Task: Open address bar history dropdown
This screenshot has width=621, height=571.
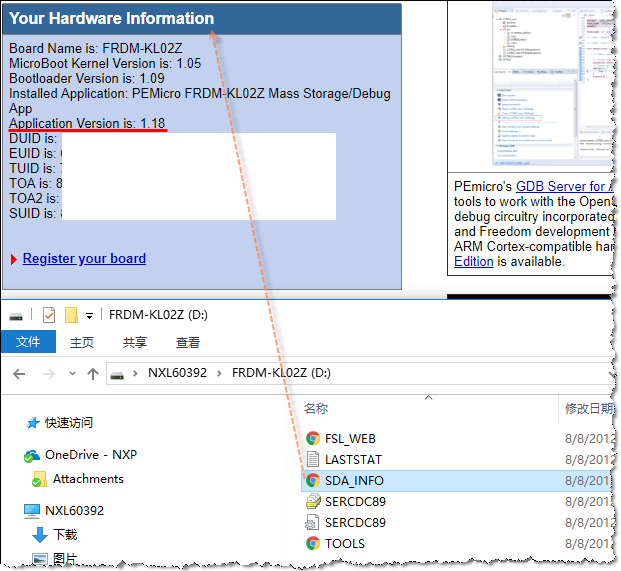Action: [x=612, y=374]
